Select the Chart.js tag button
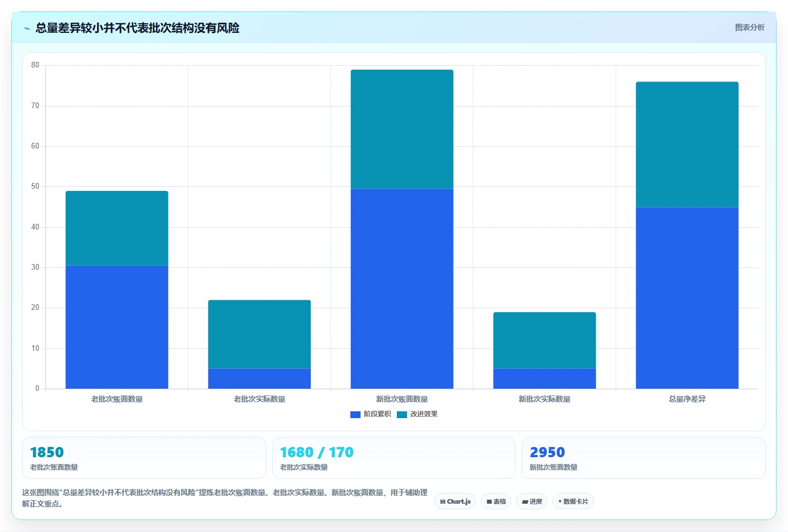This screenshot has height=532, width=788. 455,501
